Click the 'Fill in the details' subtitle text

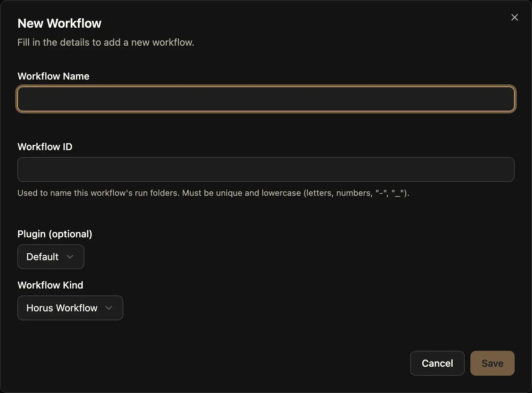tap(106, 42)
